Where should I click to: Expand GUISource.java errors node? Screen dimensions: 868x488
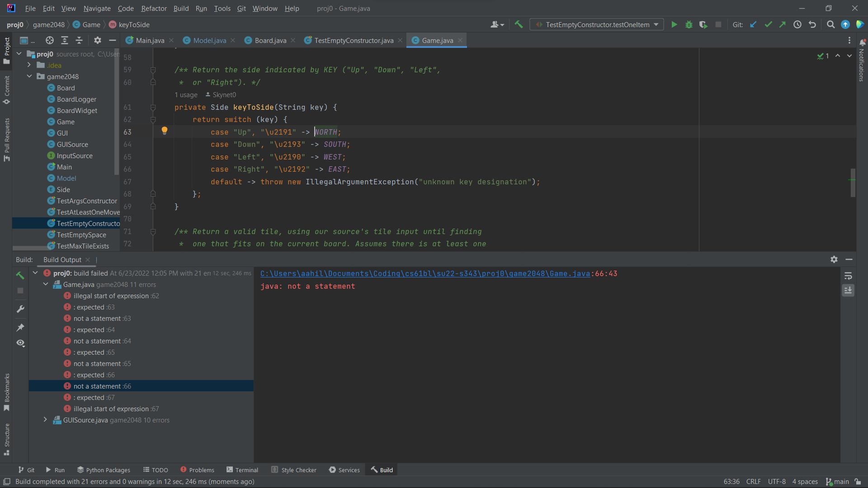[45, 420]
